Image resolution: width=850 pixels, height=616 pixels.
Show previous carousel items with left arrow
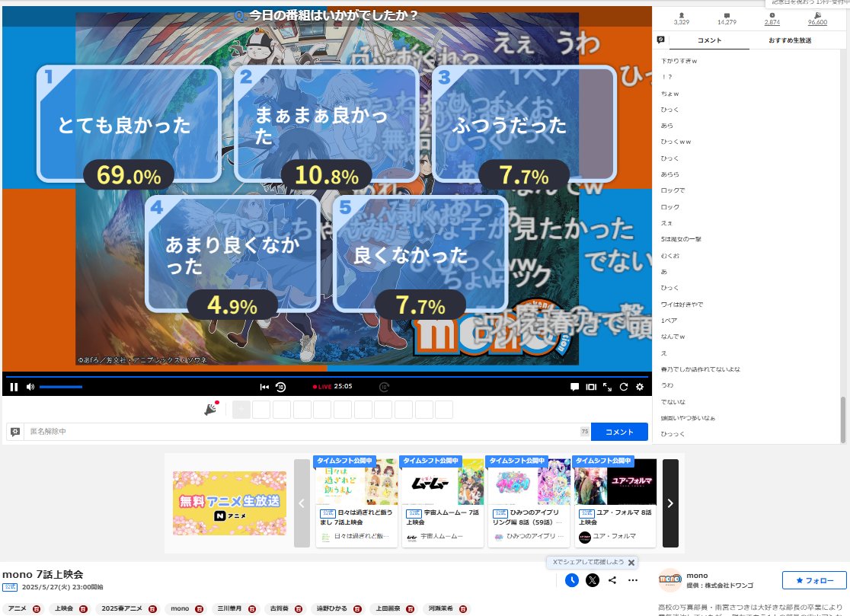coord(302,503)
